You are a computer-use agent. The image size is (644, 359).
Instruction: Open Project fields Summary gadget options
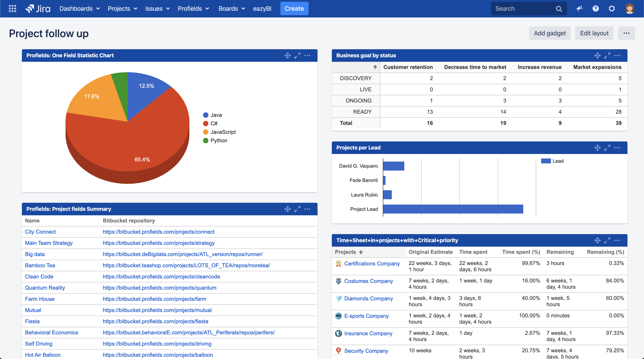(x=307, y=209)
